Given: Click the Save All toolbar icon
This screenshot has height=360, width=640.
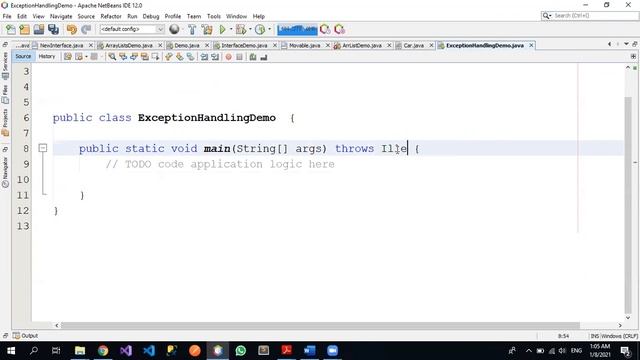Looking at the screenshot, I should point(53,29).
